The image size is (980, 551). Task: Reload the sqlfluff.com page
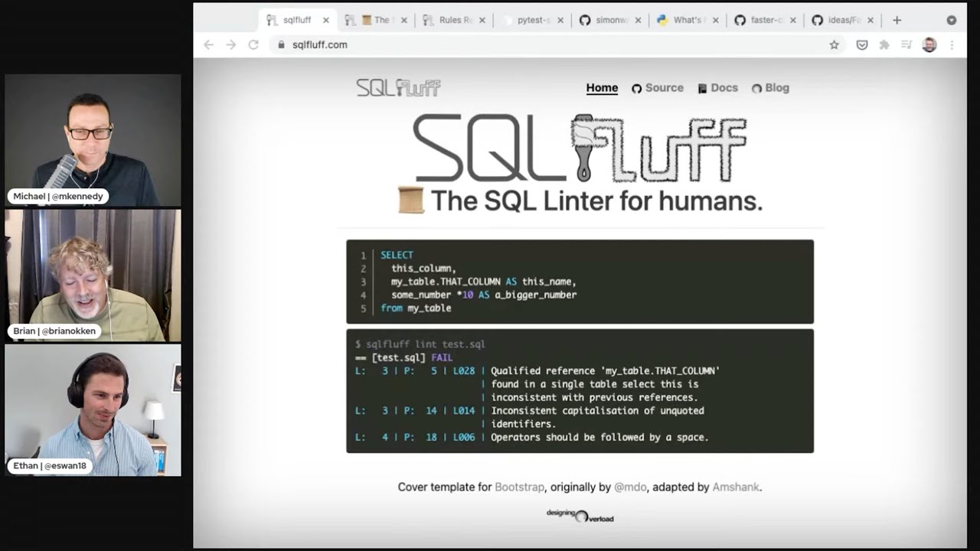253,44
